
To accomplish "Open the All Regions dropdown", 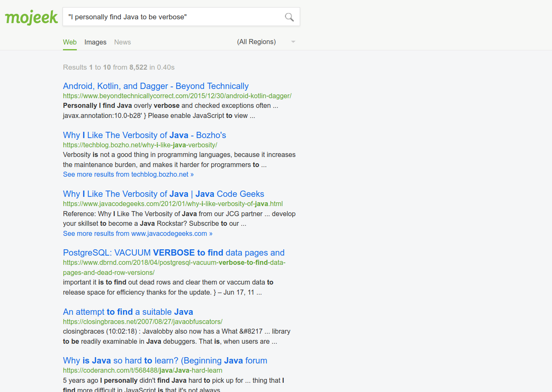I will (266, 42).
